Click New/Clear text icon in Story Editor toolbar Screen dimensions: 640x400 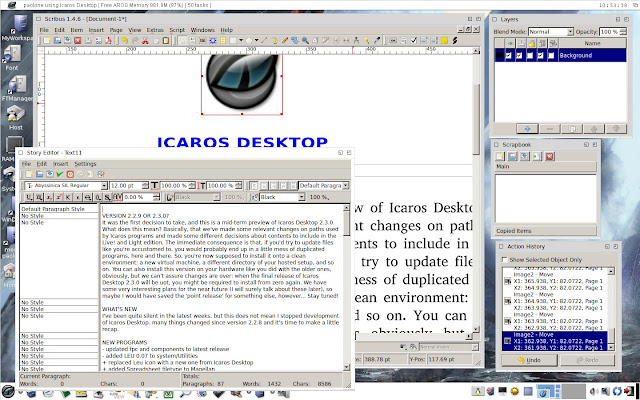click(29, 174)
